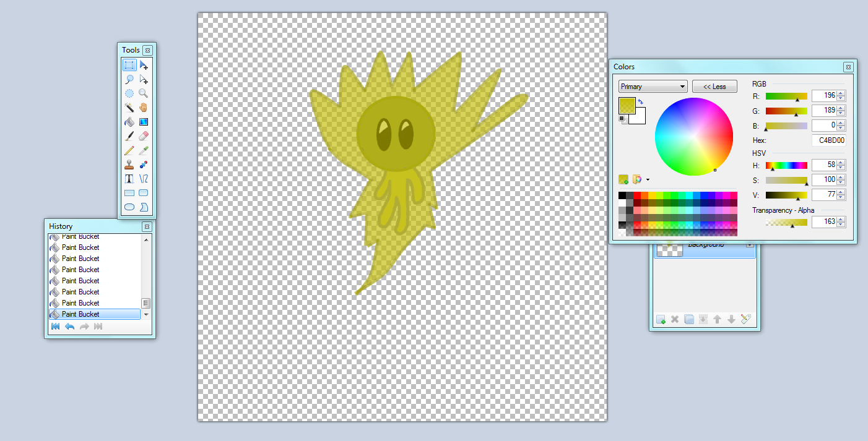868x441 pixels.
Task: Undo the last action in History
Action: click(x=69, y=327)
